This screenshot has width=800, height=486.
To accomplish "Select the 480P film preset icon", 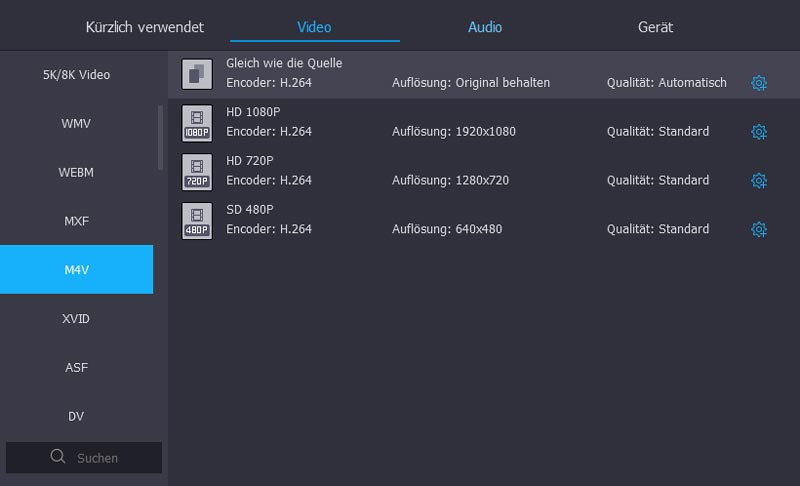I will coord(197,221).
